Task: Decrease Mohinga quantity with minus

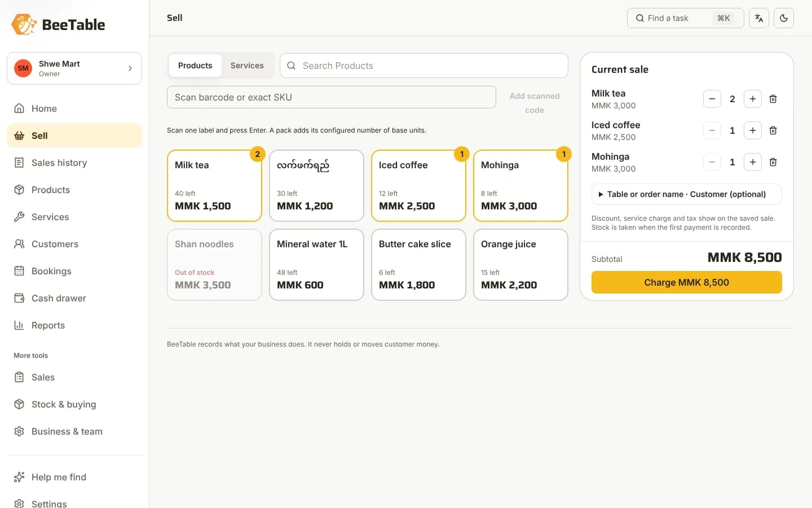Action: pyautogui.click(x=712, y=162)
